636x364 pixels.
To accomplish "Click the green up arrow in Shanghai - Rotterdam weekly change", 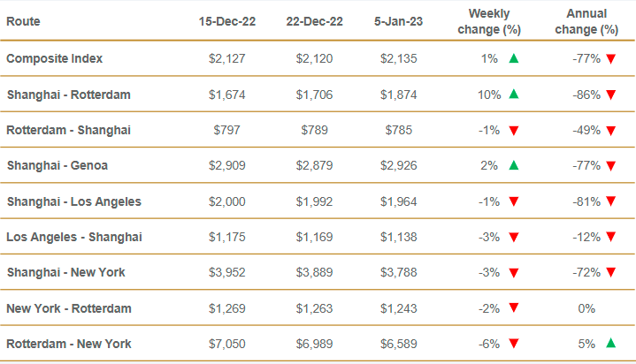I will point(514,94).
